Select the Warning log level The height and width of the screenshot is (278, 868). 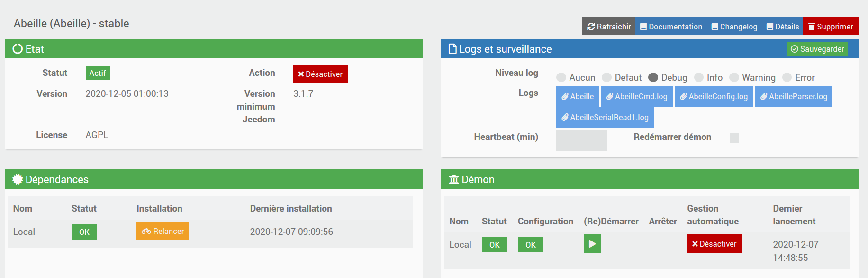click(x=734, y=77)
